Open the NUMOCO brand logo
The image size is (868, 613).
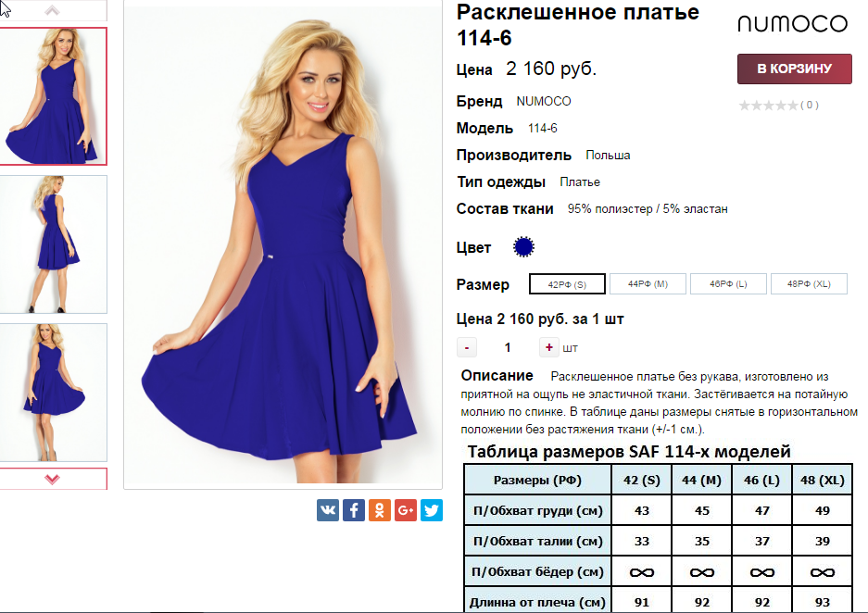coord(792,23)
